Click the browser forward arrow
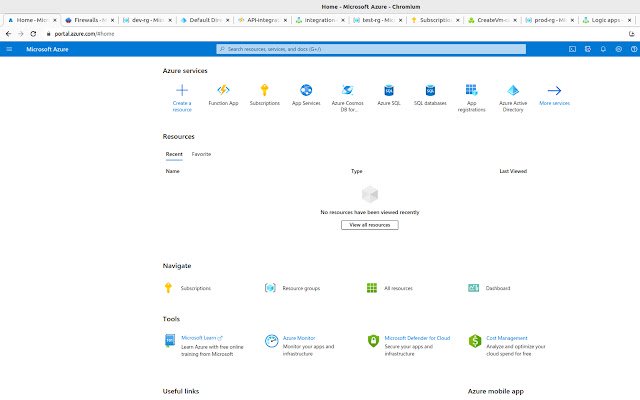Image resolution: width=640 pixels, height=400 pixels. (21, 34)
